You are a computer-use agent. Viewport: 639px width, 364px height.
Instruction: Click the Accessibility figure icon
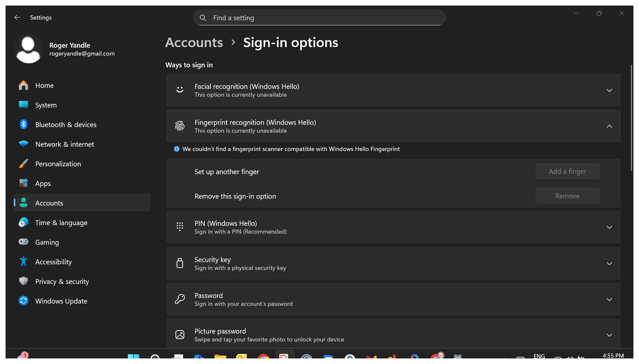[24, 262]
